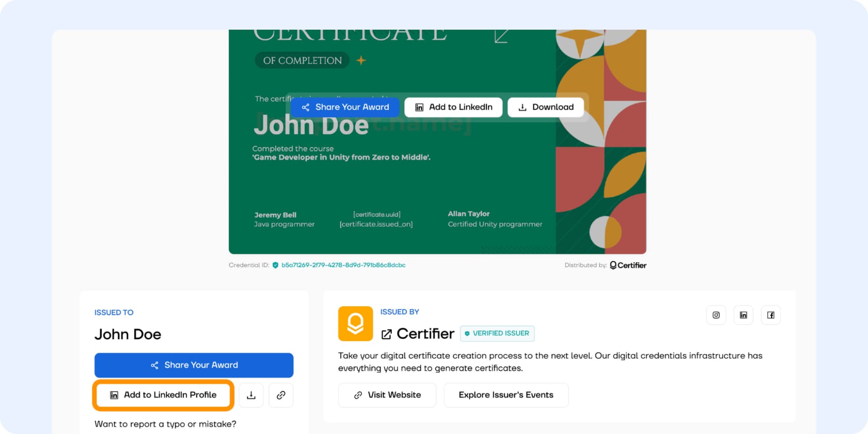Click the copy link icon next to download
The height and width of the screenshot is (434, 868).
[281, 395]
